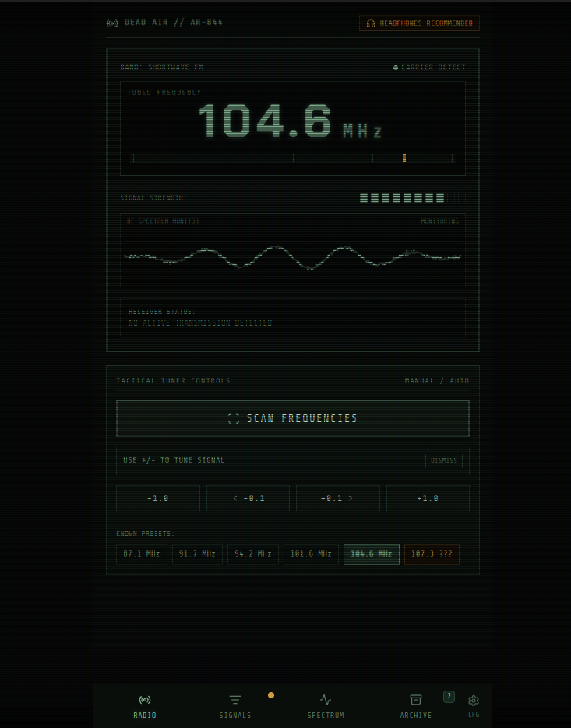
Task: Click the orange notification dot on Signals
Action: (x=271, y=695)
